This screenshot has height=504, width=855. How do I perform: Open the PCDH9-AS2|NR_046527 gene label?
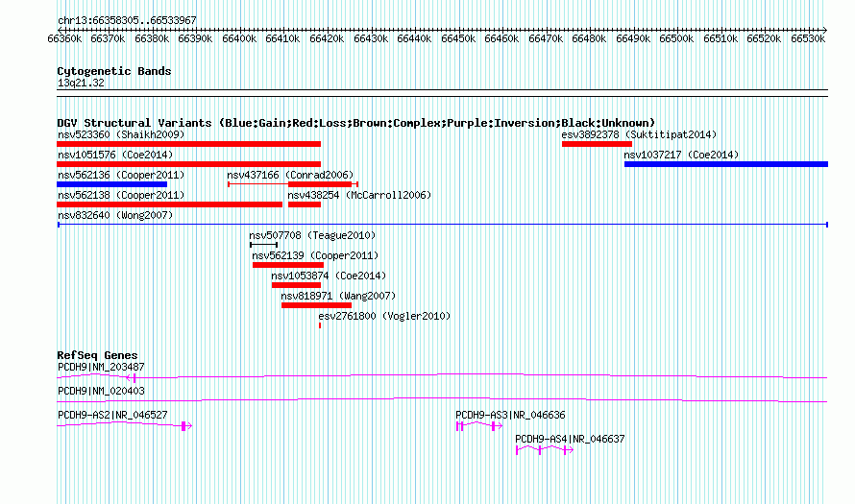point(112,415)
